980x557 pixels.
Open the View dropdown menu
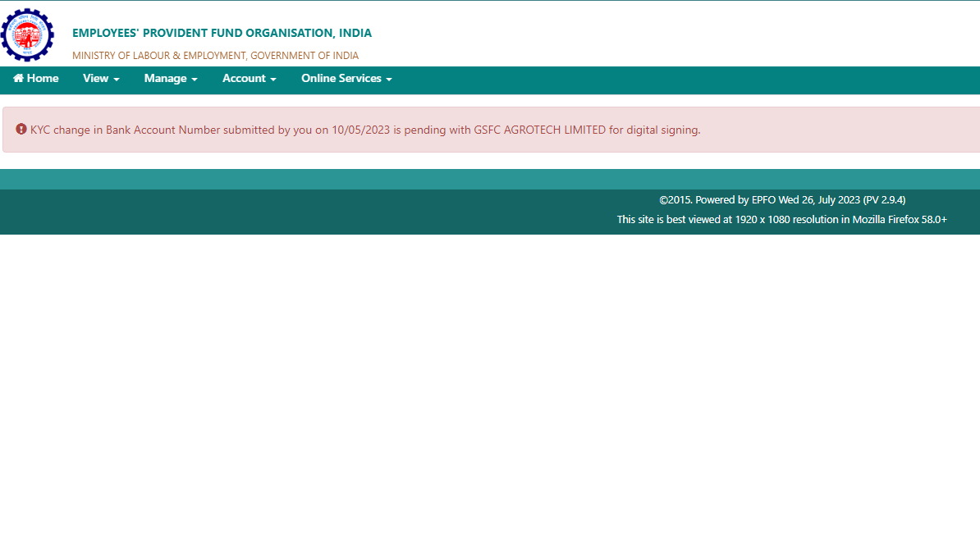click(x=101, y=79)
